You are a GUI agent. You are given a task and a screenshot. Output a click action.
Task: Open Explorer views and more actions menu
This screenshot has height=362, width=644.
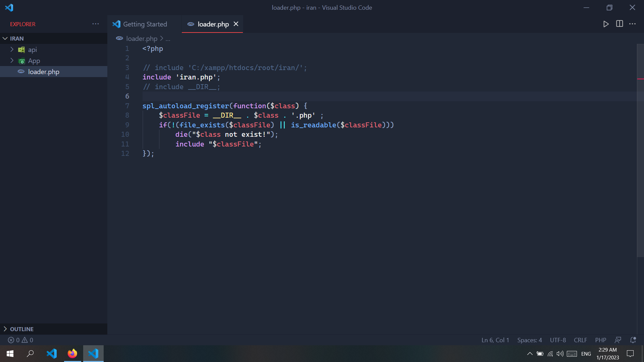tap(96, 24)
